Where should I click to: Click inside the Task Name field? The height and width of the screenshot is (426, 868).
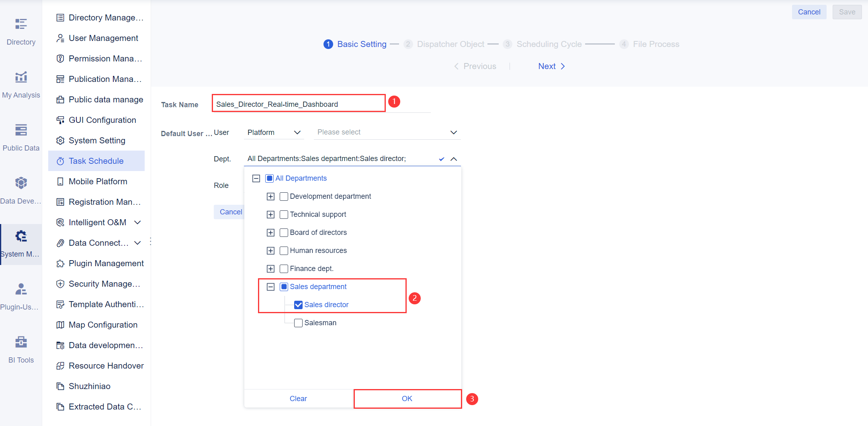[298, 104]
